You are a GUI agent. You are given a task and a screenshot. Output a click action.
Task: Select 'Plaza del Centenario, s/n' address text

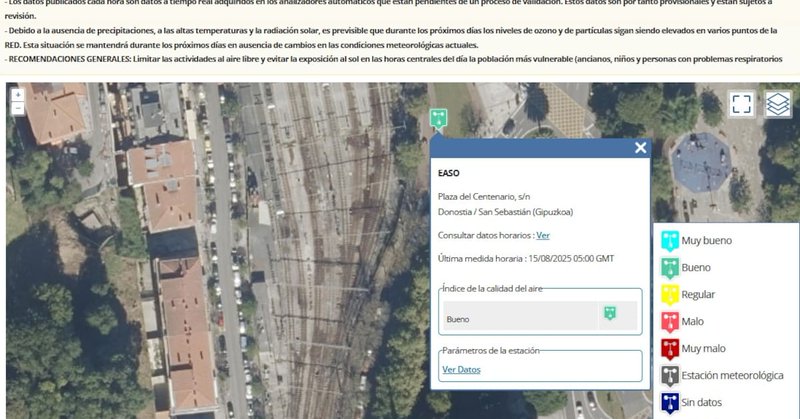[484, 196]
